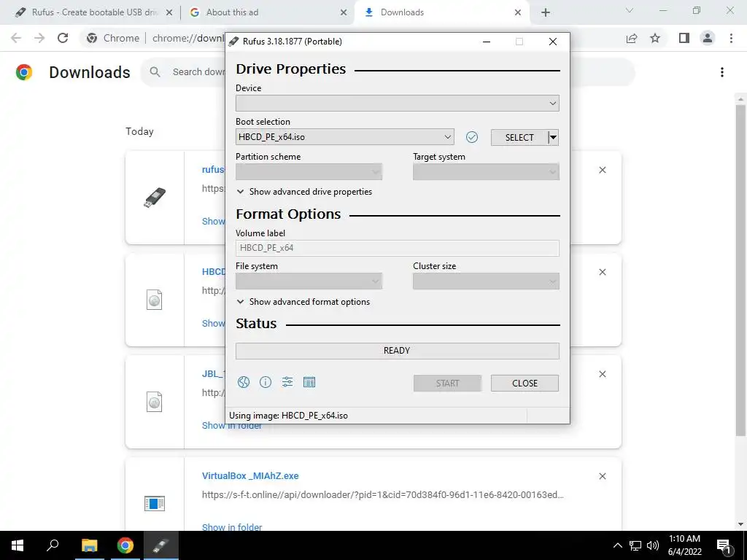Click the rufus USB drive file icon
The width and height of the screenshot is (747, 560).
click(x=155, y=198)
